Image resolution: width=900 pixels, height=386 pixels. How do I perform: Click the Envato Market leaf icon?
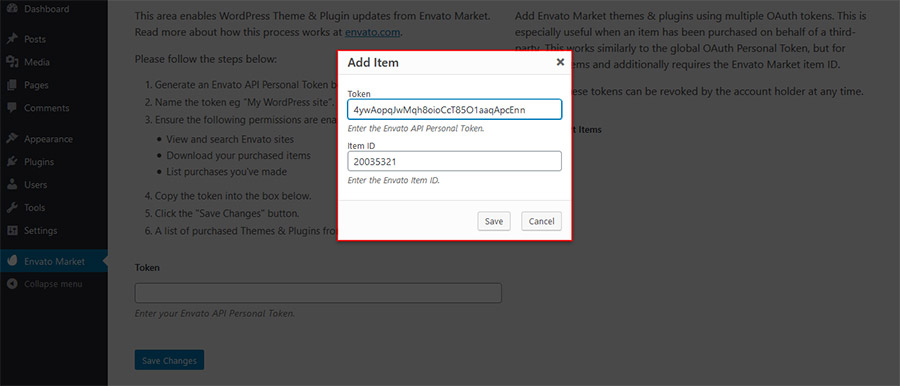click(x=11, y=261)
